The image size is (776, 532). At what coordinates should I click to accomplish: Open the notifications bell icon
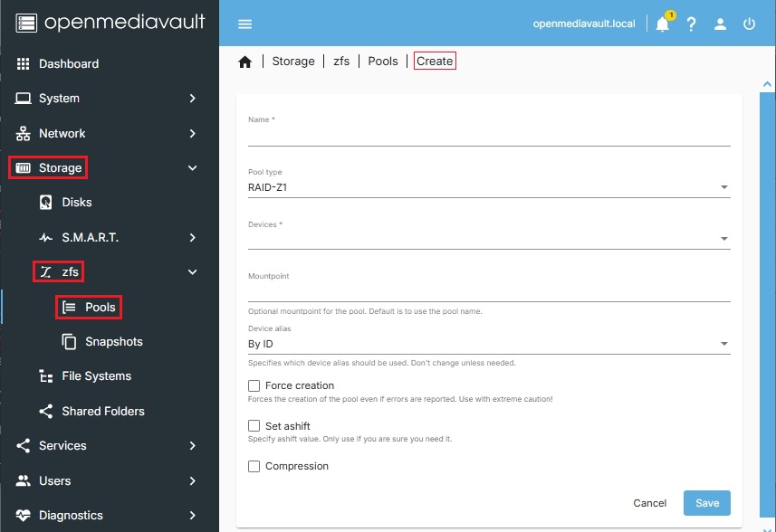[x=662, y=24]
